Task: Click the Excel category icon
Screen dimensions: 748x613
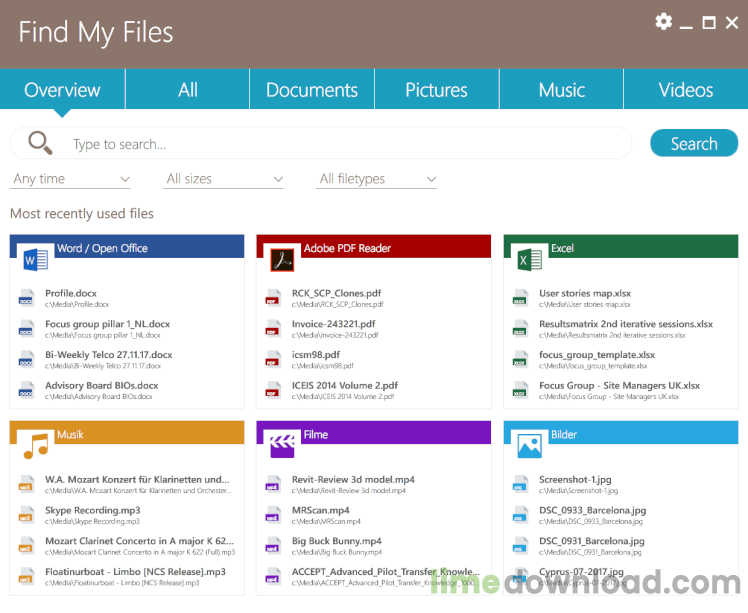Action: pyautogui.click(x=528, y=260)
